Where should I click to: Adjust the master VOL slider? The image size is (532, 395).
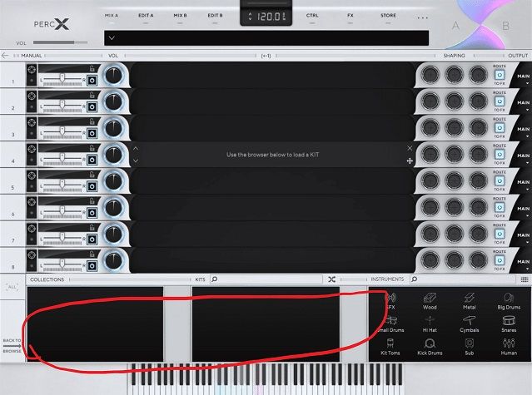61,42
